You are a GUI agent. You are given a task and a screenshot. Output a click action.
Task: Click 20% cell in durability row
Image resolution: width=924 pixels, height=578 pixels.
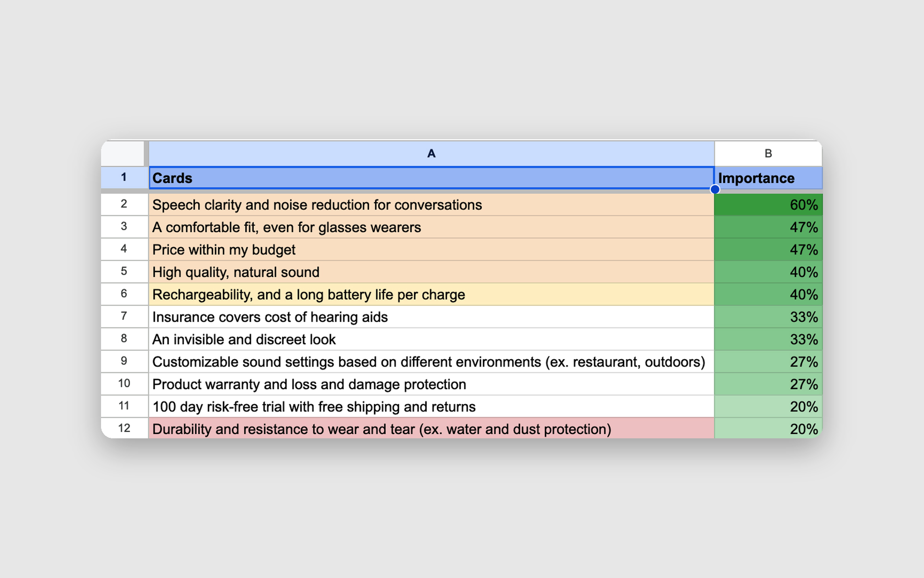click(x=769, y=428)
